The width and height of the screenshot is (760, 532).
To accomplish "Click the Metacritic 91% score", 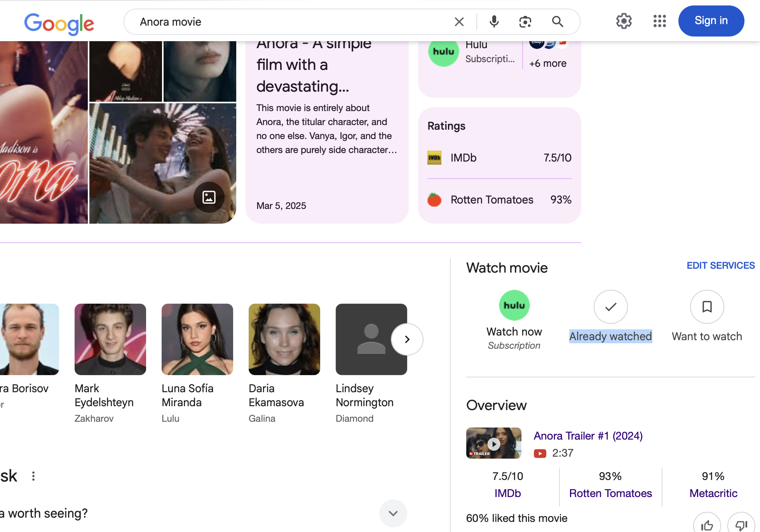I will [713, 476].
